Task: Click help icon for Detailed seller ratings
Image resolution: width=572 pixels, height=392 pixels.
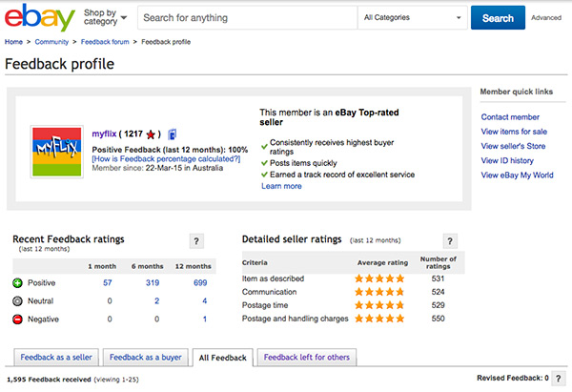Action: coord(450,241)
